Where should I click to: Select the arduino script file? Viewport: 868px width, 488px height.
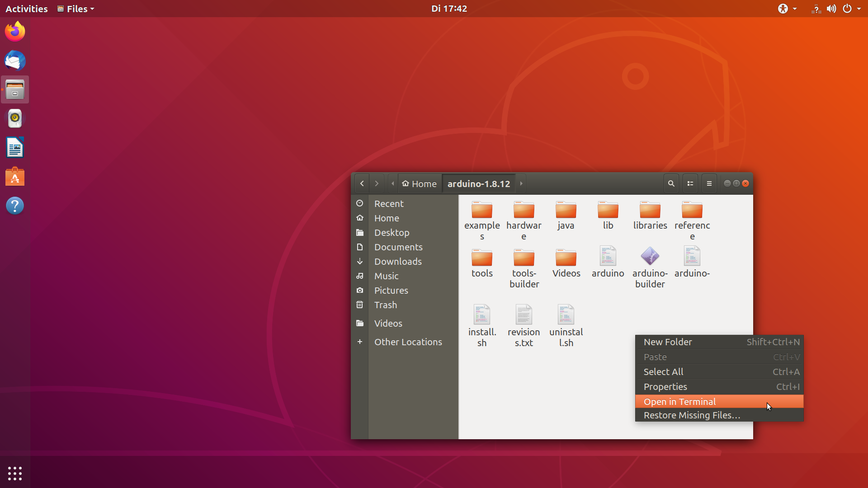(608, 262)
